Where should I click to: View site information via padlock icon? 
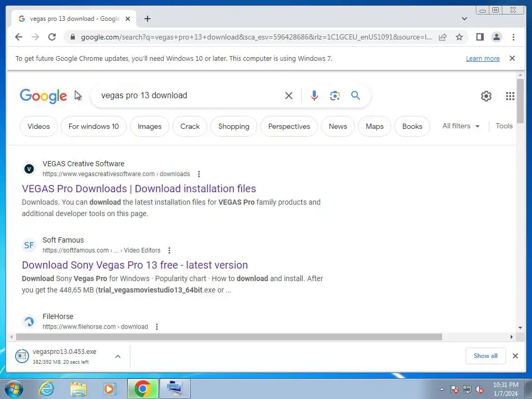72,37
